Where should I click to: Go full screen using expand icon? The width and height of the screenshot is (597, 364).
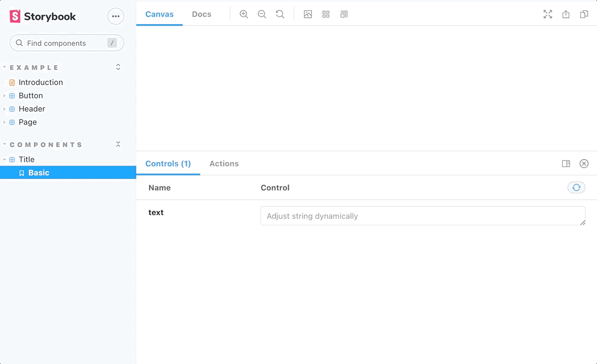(548, 14)
